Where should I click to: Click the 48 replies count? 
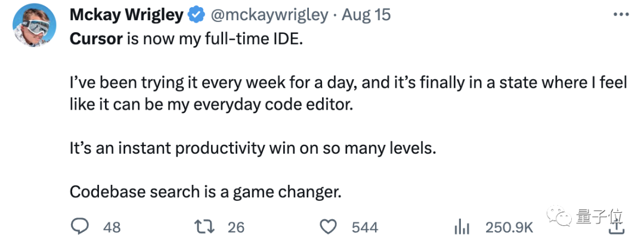[112, 227]
